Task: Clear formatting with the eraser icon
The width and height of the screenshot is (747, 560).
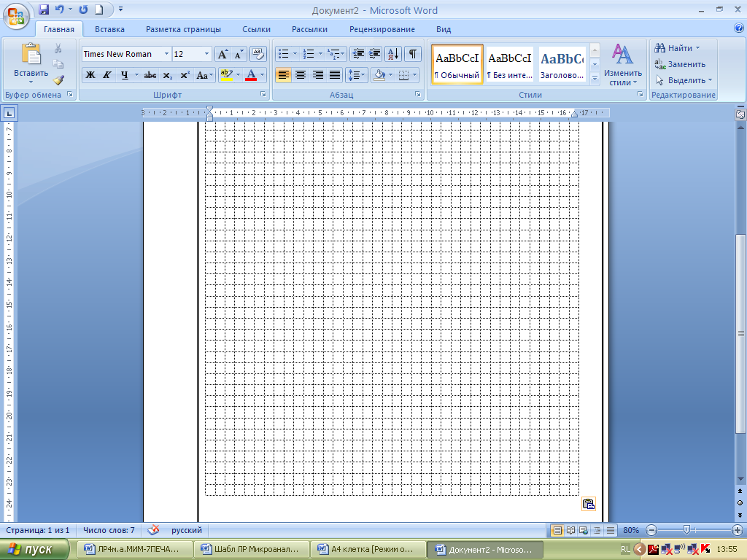Action: tap(258, 54)
